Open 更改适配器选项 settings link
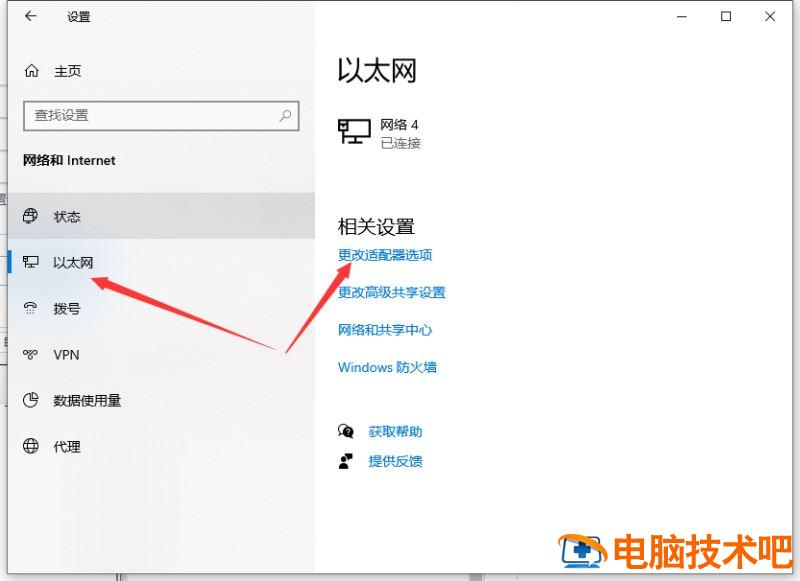Viewport: 800px width, 581px height. tap(384, 255)
